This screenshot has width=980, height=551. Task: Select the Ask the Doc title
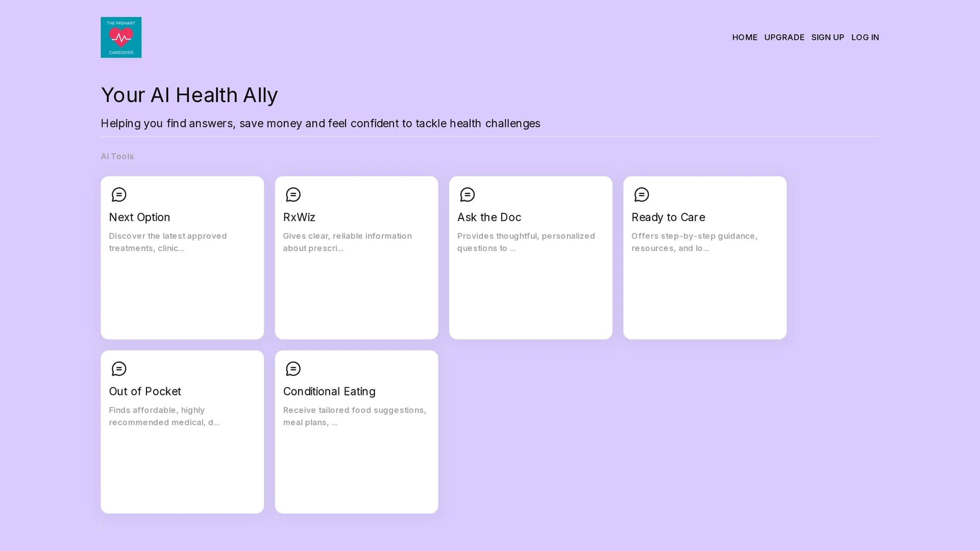pos(489,217)
